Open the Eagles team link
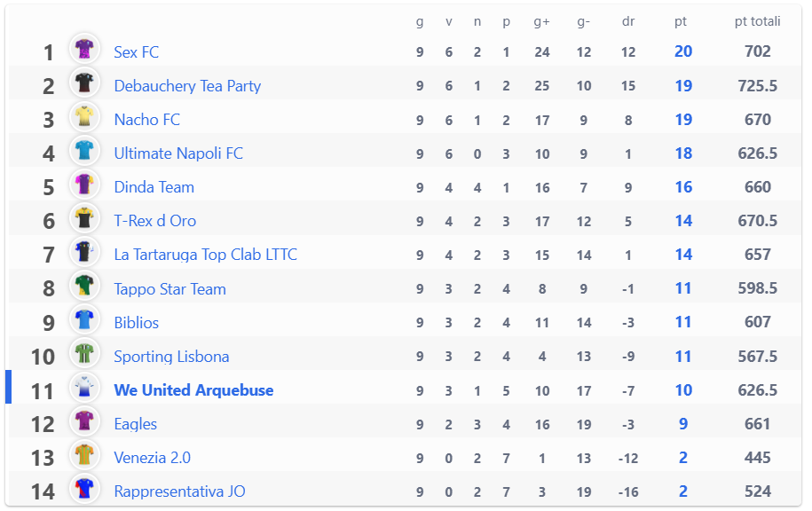The height and width of the screenshot is (511, 812). (x=135, y=424)
